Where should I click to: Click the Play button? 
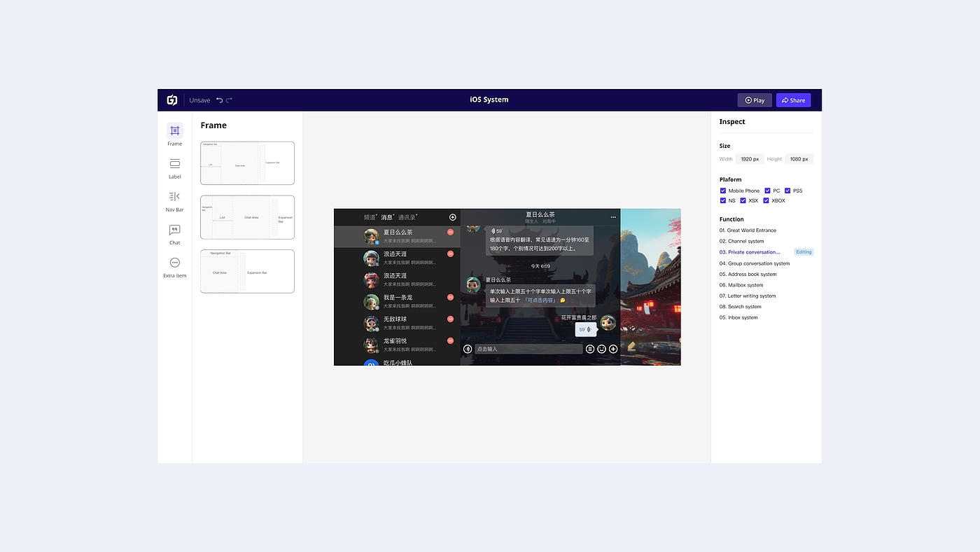(x=755, y=100)
